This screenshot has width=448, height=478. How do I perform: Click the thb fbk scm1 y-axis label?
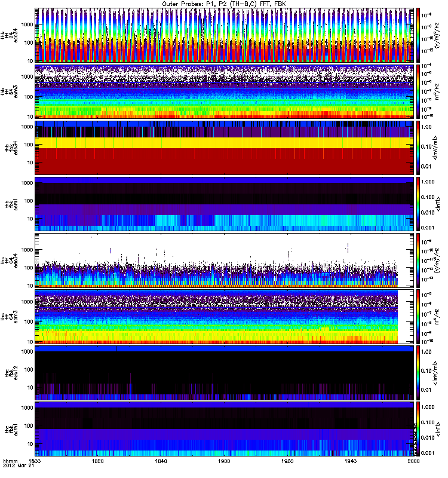10,203
